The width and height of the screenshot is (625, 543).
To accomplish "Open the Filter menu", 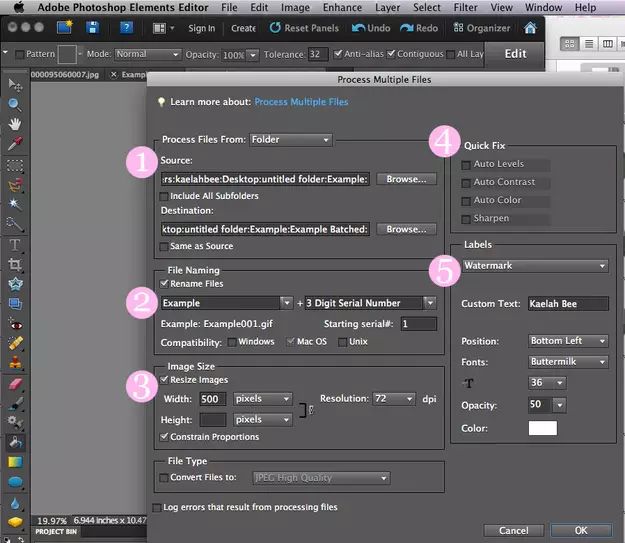I will [465, 7].
